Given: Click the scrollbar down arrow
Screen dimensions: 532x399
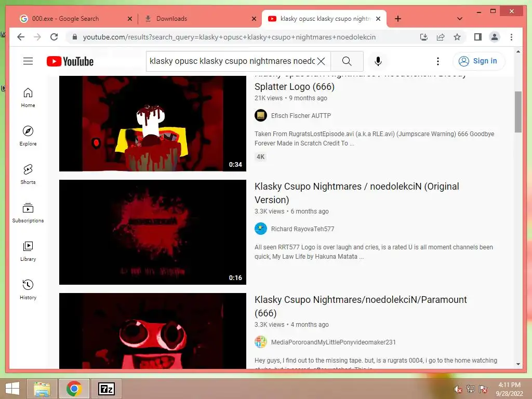Looking at the screenshot, I should click(x=518, y=364).
